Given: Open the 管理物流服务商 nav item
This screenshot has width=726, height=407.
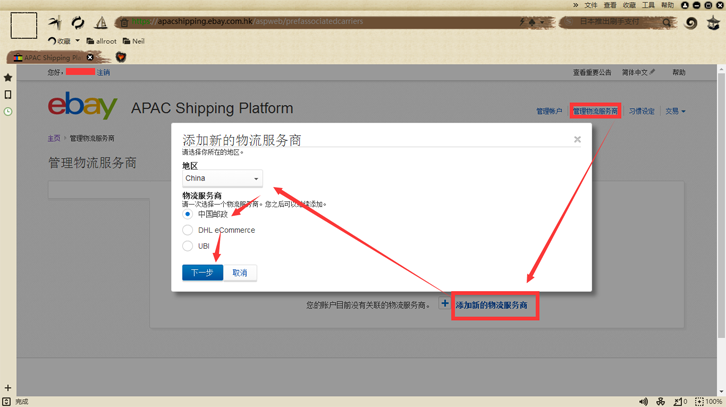Looking at the screenshot, I should coord(595,111).
